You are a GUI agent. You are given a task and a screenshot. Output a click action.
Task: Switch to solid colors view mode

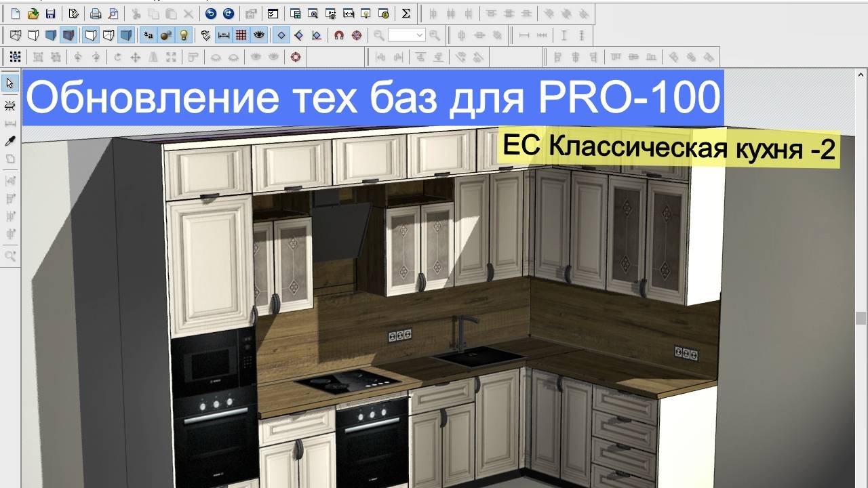[x=50, y=35]
